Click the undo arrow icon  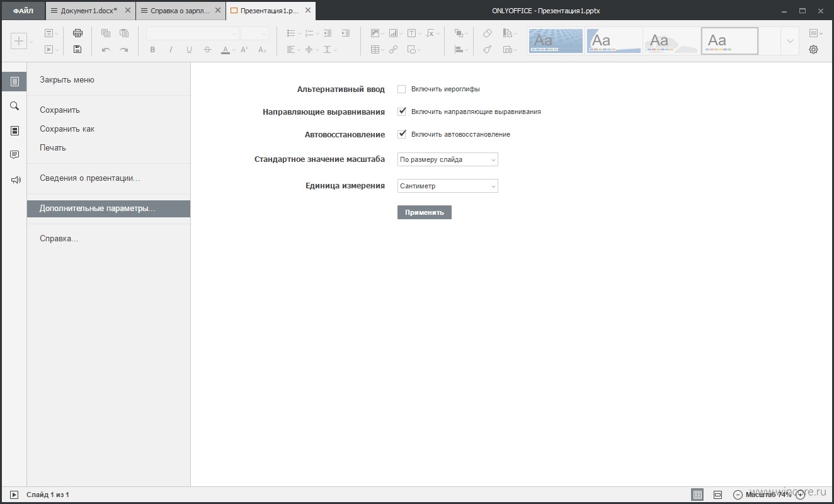[106, 50]
